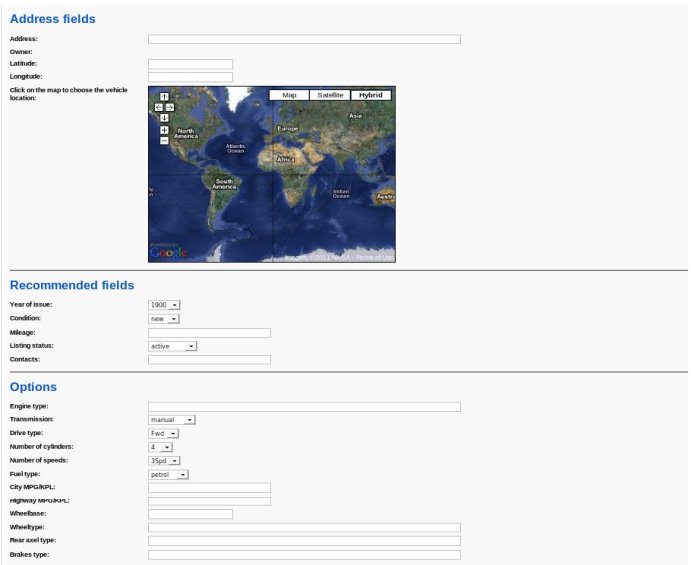
Task: Switch map view to Map
Action: (x=289, y=95)
